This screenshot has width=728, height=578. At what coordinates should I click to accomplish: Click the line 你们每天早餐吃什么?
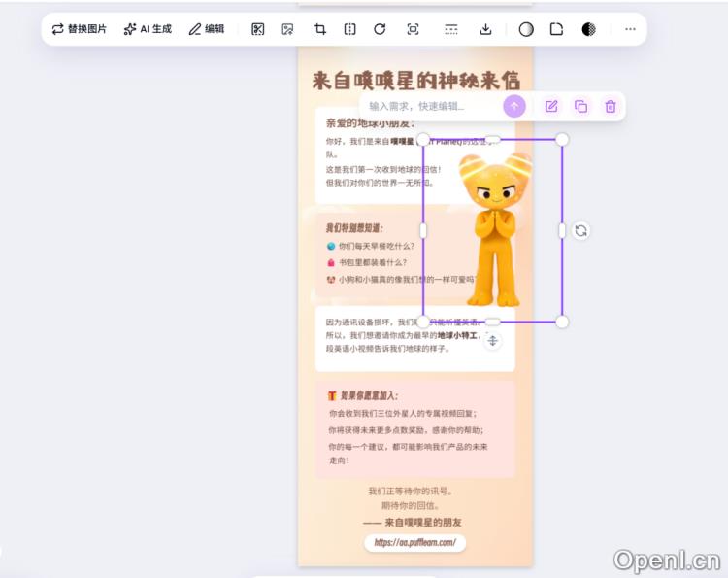click(x=377, y=246)
